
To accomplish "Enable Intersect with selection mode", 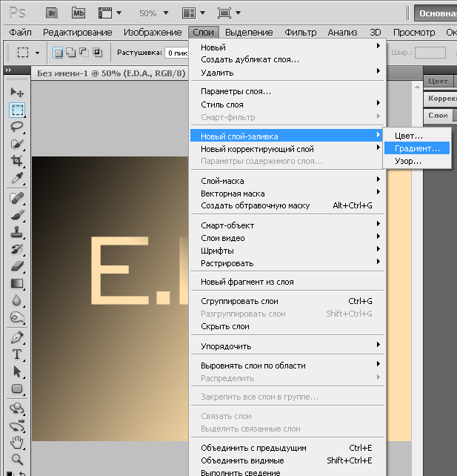I will tap(97, 53).
